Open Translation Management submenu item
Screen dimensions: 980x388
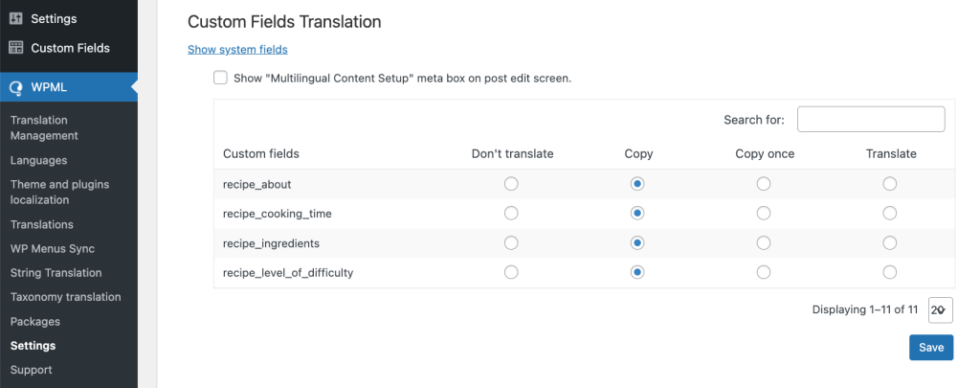pos(44,127)
